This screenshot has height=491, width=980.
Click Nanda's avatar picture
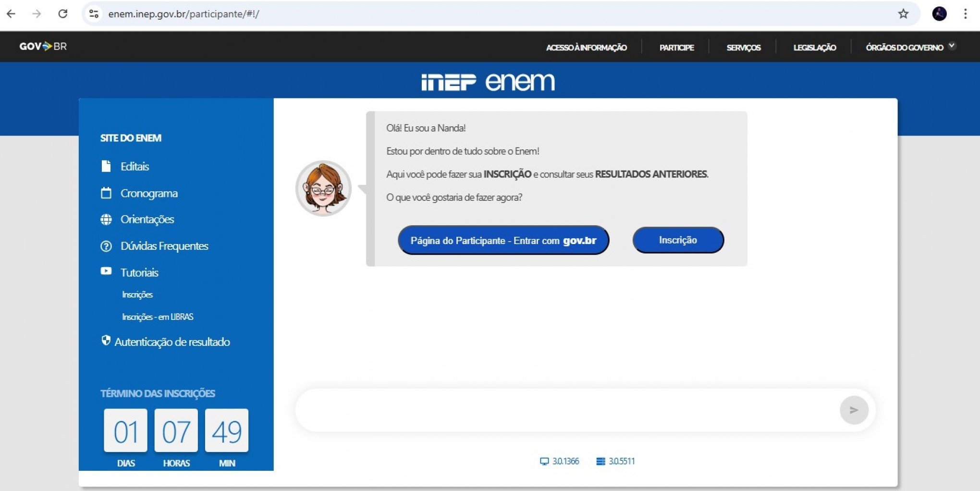click(323, 188)
